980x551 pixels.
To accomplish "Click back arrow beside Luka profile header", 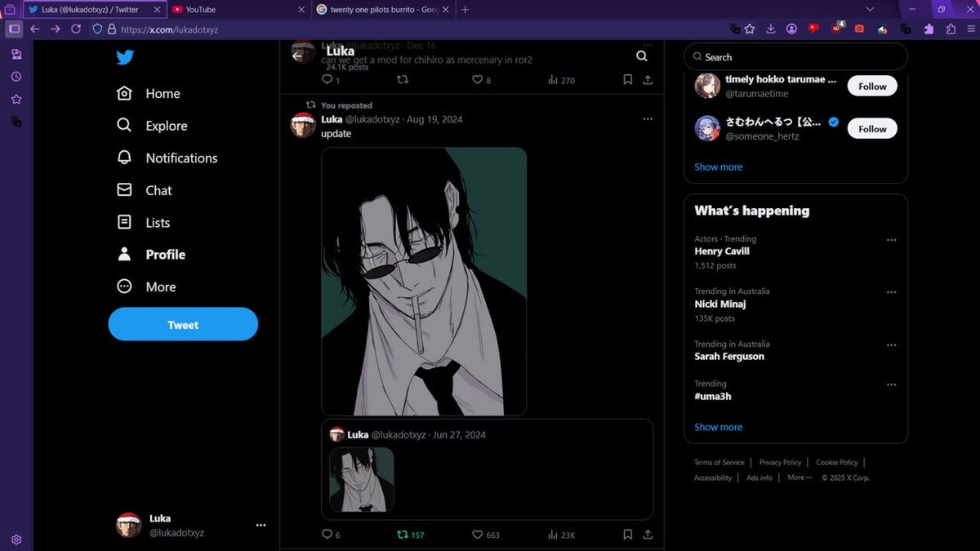I will (x=297, y=56).
